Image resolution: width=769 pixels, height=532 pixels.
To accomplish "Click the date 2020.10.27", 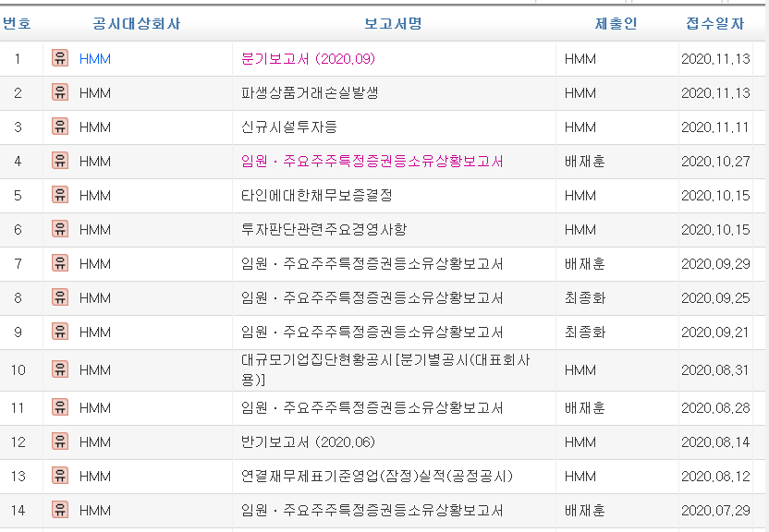I will point(715,161).
